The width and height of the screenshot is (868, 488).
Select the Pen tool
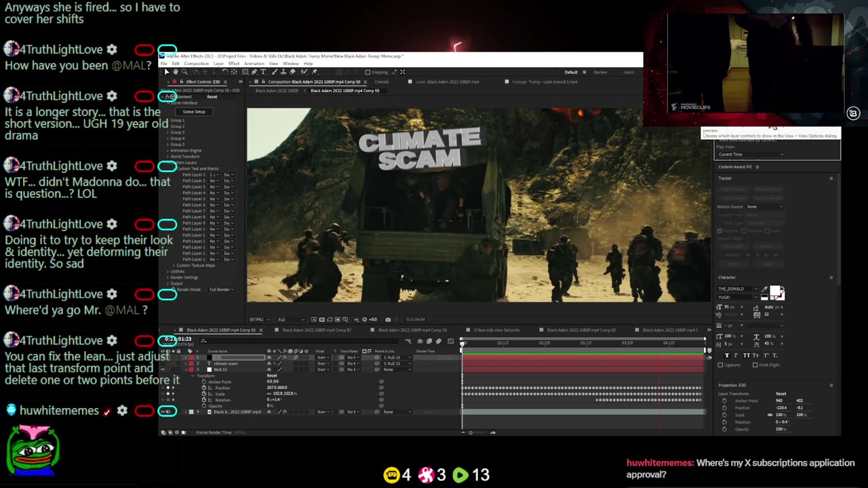tap(254, 72)
